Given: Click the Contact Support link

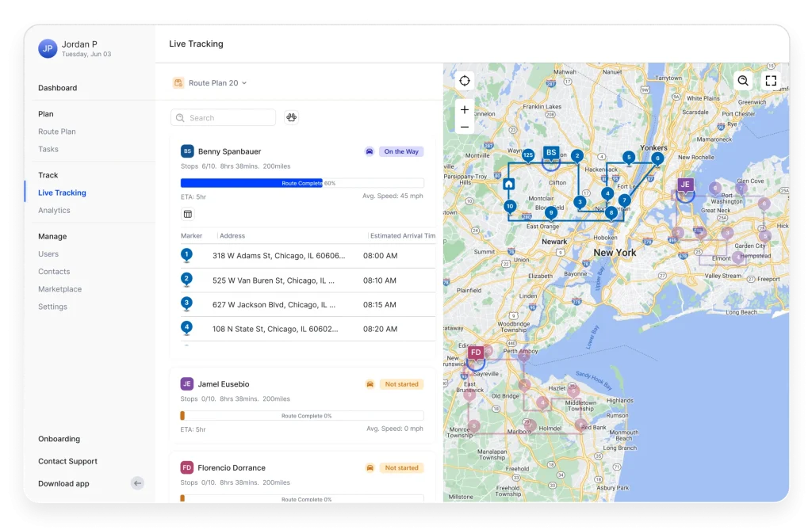Looking at the screenshot, I should click(68, 461).
